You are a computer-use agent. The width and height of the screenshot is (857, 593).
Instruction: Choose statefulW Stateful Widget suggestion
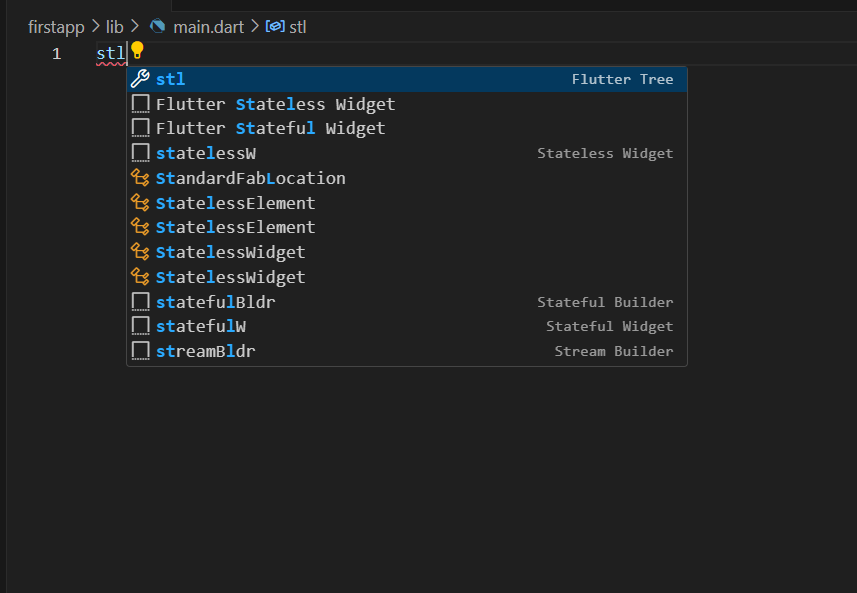coord(407,326)
